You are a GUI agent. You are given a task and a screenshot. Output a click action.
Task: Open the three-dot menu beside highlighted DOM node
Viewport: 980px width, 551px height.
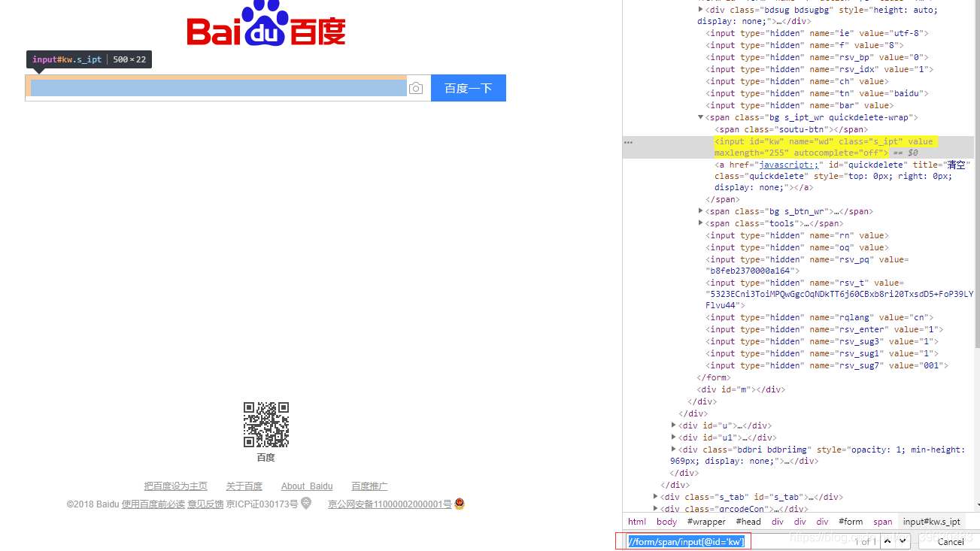click(x=628, y=141)
